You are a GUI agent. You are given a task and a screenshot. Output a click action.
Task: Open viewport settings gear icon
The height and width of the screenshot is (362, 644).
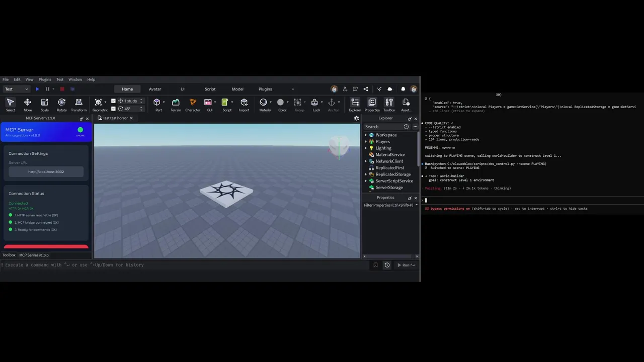[x=356, y=118]
